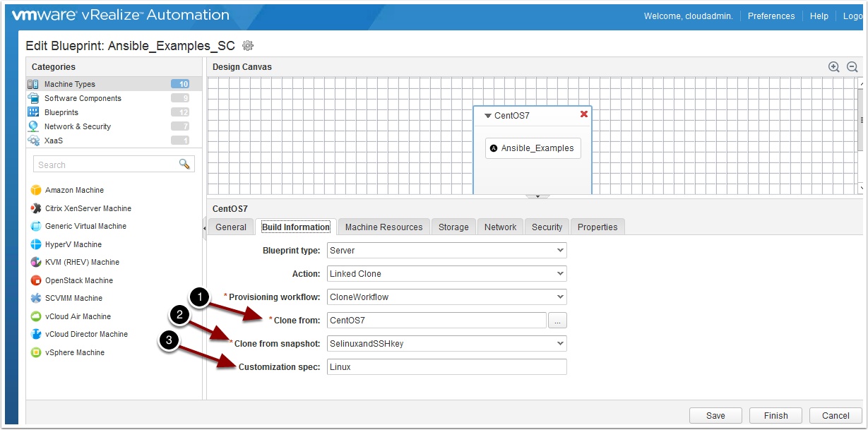Open the Machine Types category
868x430 pixels.
[x=114, y=84]
